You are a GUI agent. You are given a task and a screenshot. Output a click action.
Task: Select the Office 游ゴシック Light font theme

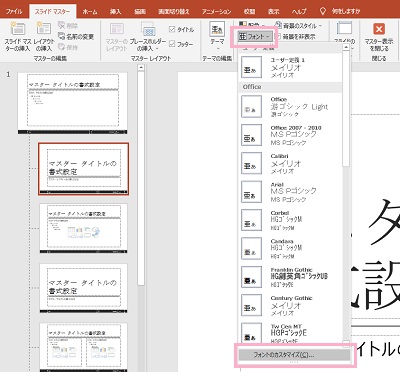290,106
